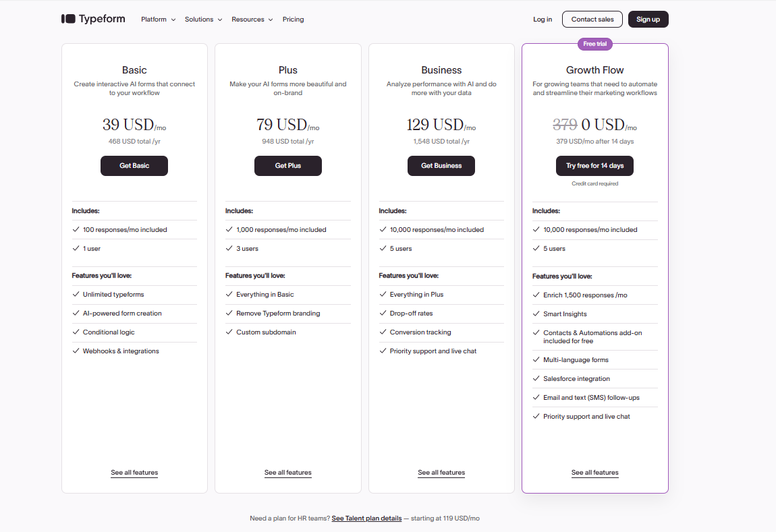The image size is (776, 532).
Task: Click the Get Plus button
Action: (x=288, y=166)
